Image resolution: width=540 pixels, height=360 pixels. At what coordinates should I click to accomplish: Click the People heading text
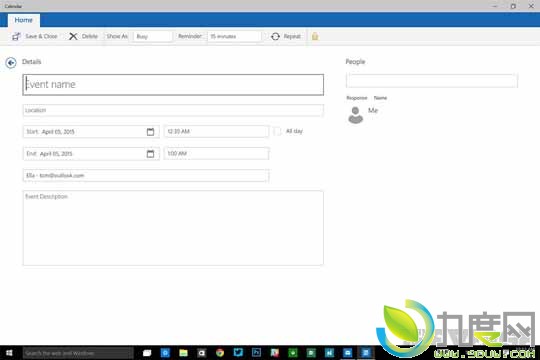(x=355, y=62)
